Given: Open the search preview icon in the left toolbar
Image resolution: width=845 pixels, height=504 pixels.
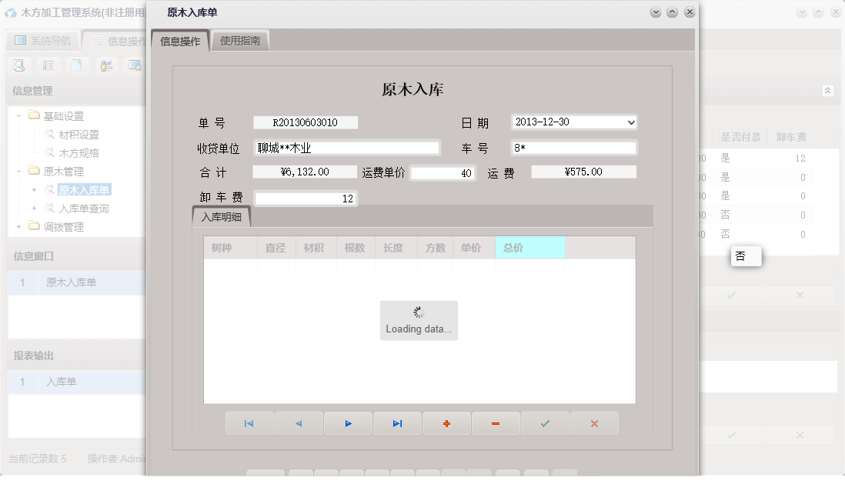Looking at the screenshot, I should pos(18,65).
